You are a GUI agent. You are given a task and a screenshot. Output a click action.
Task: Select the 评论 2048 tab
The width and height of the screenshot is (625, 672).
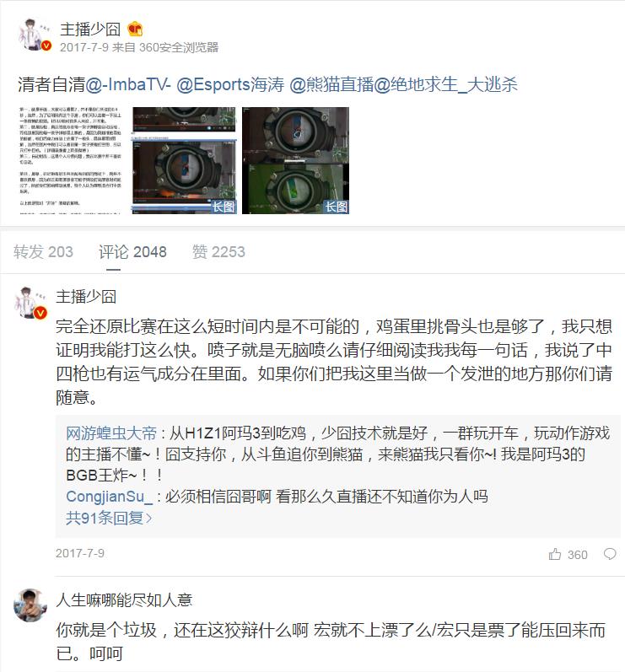coord(132,251)
